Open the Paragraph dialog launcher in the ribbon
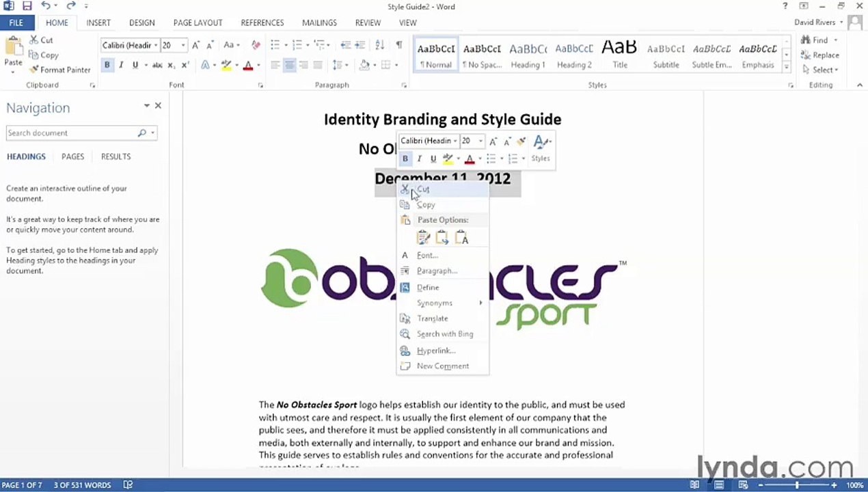868x492 pixels. 404,85
